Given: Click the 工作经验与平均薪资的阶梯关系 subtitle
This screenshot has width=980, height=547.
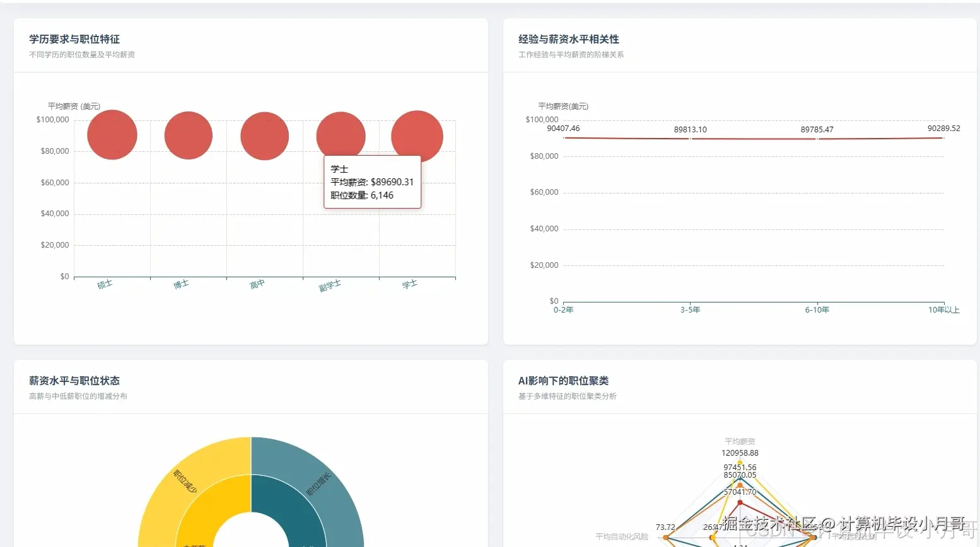Looking at the screenshot, I should click(571, 55).
